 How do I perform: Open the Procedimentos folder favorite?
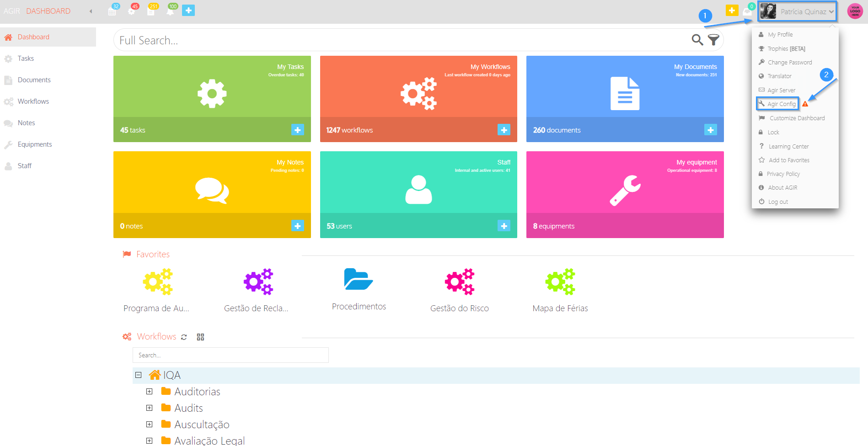359,279
